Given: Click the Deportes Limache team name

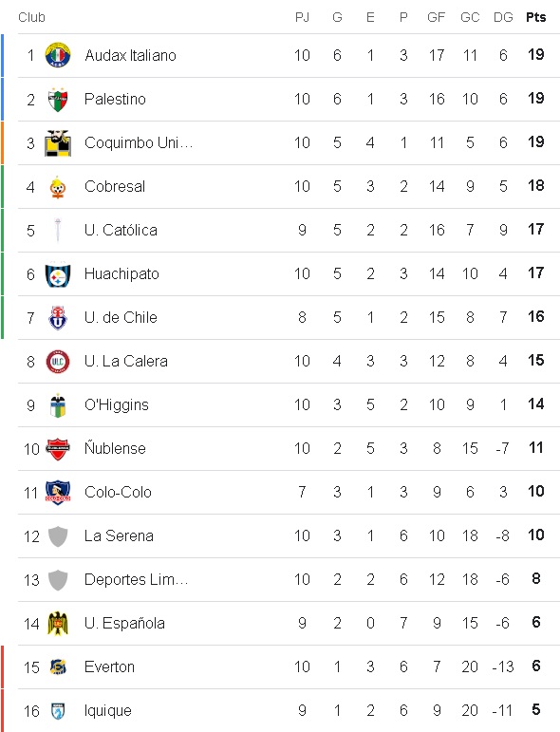Looking at the screenshot, I should pos(136,580).
